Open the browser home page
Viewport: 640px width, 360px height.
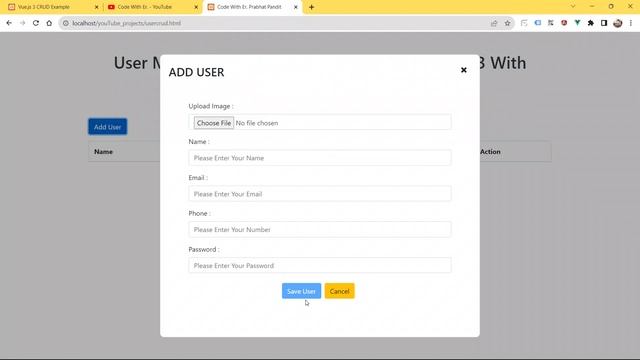tap(49, 23)
